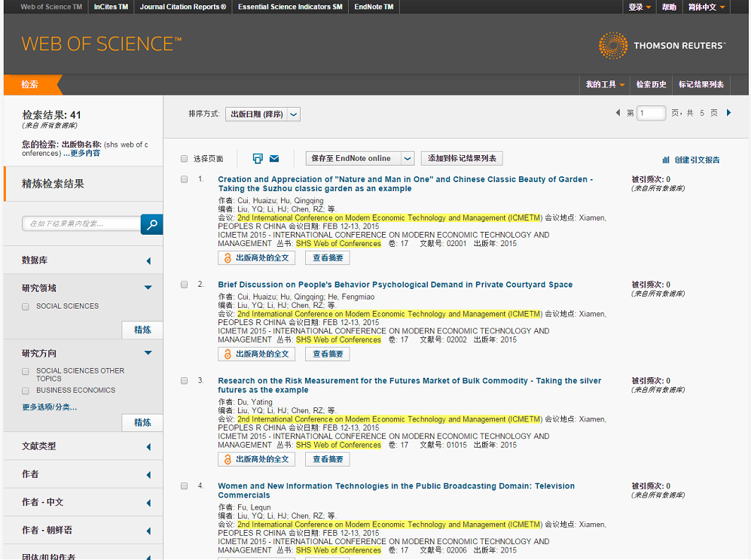Click 更多选项/分类 link
The width and height of the screenshot is (751, 560).
click(x=49, y=407)
